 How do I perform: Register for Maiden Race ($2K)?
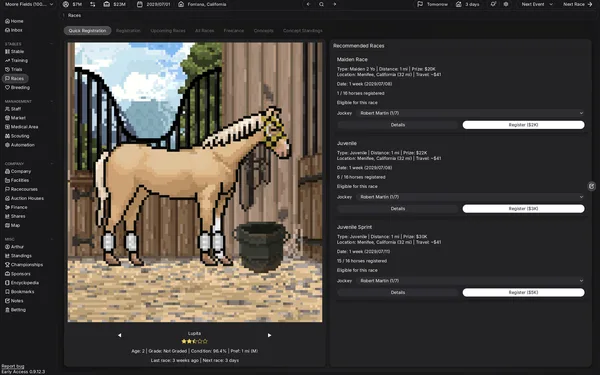click(x=523, y=125)
